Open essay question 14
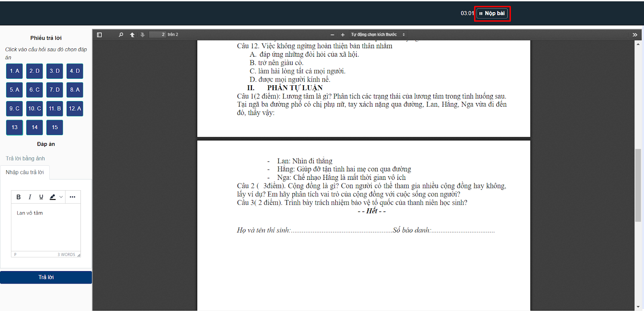The width and height of the screenshot is (644, 311). 35,128
